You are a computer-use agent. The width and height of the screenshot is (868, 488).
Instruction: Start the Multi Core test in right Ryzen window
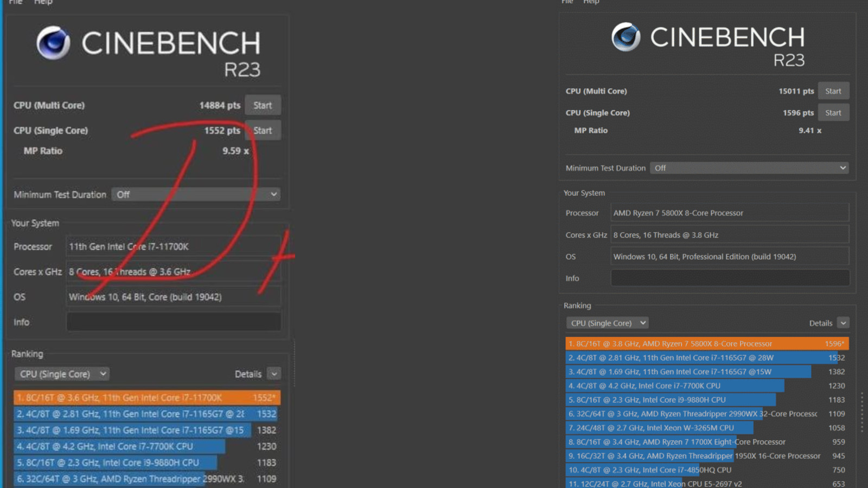pos(833,91)
